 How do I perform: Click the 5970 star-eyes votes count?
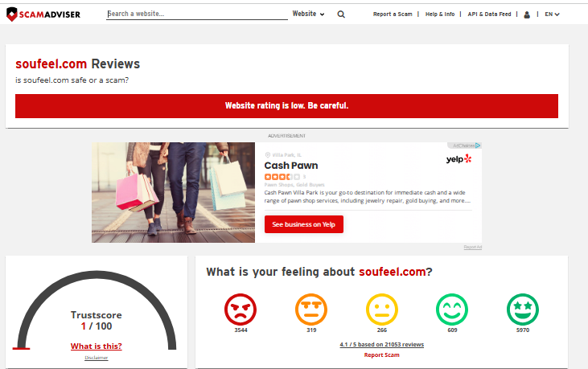tap(523, 330)
